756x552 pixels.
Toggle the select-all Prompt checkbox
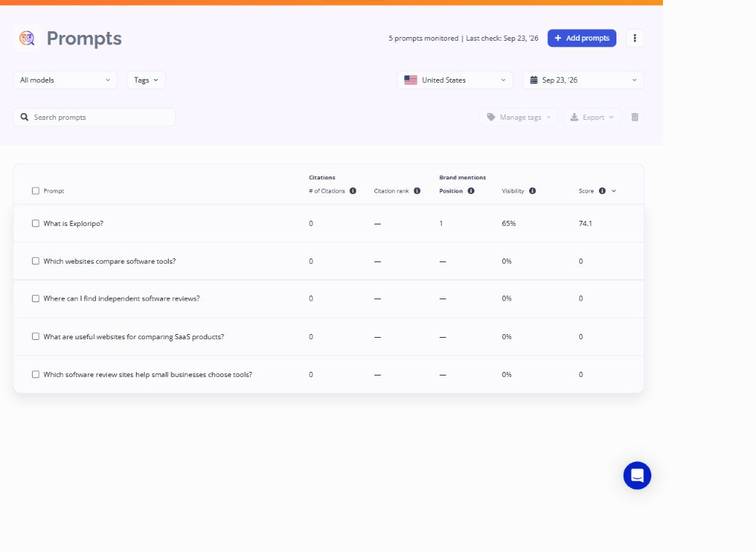click(36, 191)
